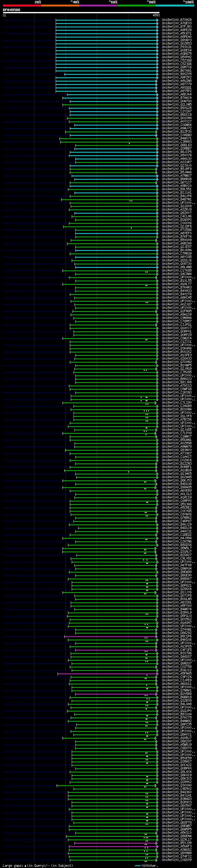Select label UniRef100_Q01XM4
The width and height of the screenshot is (197, 868).
(x=177, y=118)
